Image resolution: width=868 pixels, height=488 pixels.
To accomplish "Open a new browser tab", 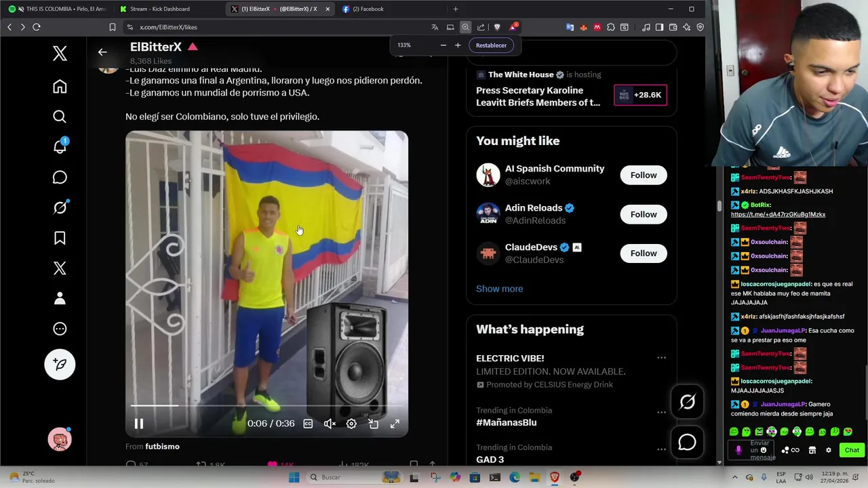I will (455, 9).
